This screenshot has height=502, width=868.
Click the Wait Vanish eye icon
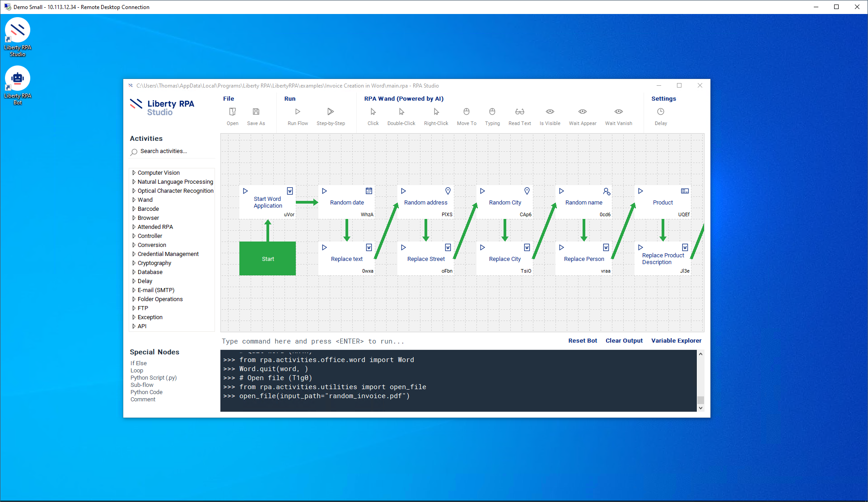point(619,112)
